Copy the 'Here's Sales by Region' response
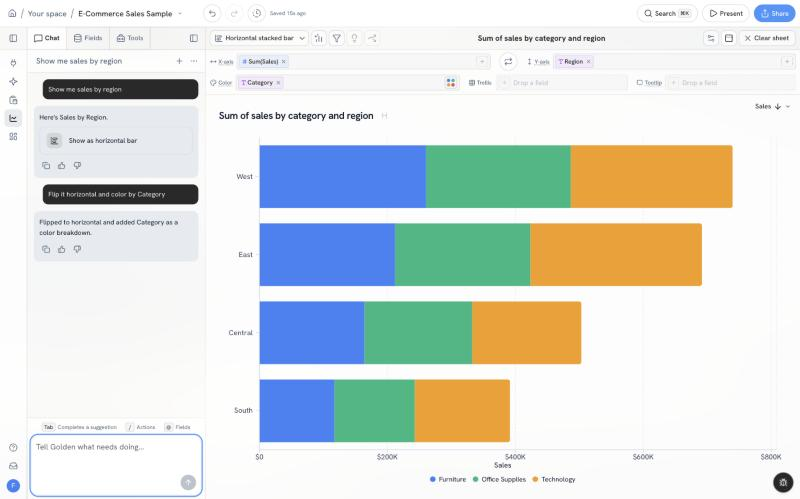Screen dimensions: 800x499 pyautogui.click(x=46, y=166)
